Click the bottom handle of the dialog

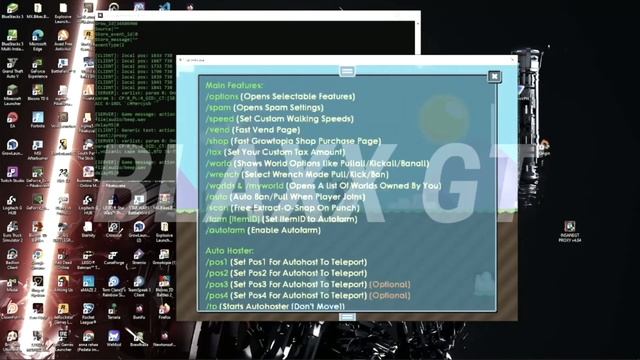pos(347,317)
